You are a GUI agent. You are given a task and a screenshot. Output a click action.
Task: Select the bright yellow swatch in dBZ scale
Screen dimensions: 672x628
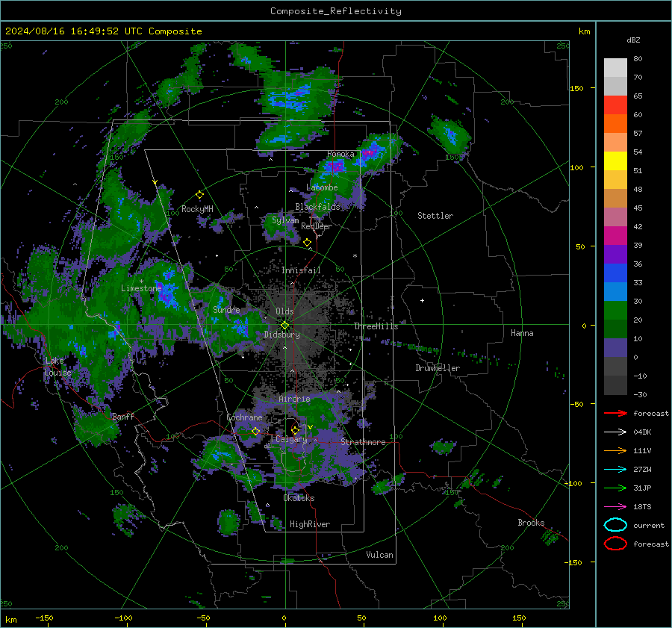615,161
